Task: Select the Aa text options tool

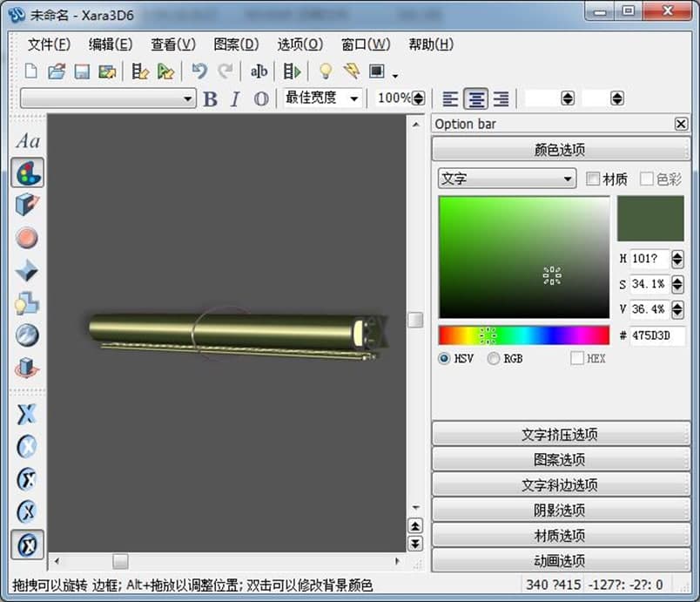Action: point(26,140)
